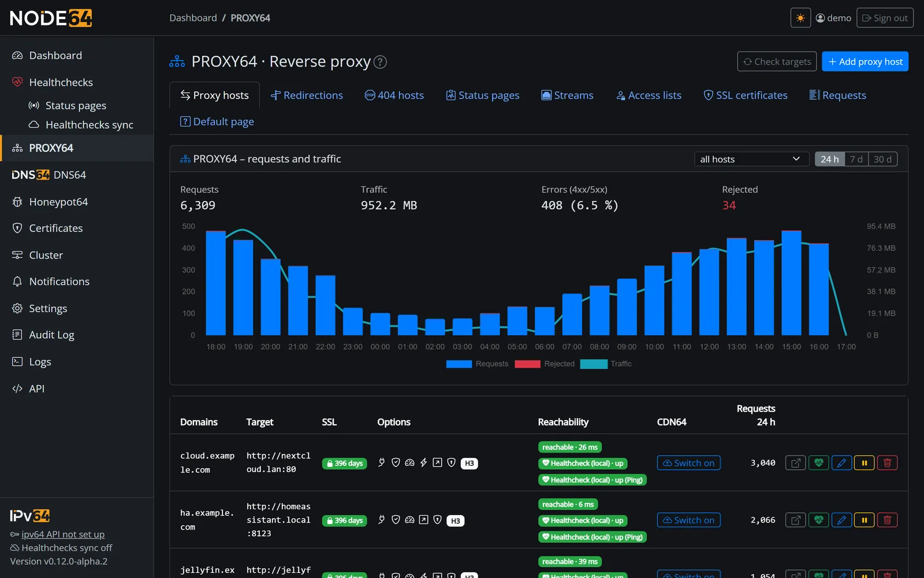Click the H3 badge in cloud.example.com row
The image size is (924, 578).
click(470, 463)
